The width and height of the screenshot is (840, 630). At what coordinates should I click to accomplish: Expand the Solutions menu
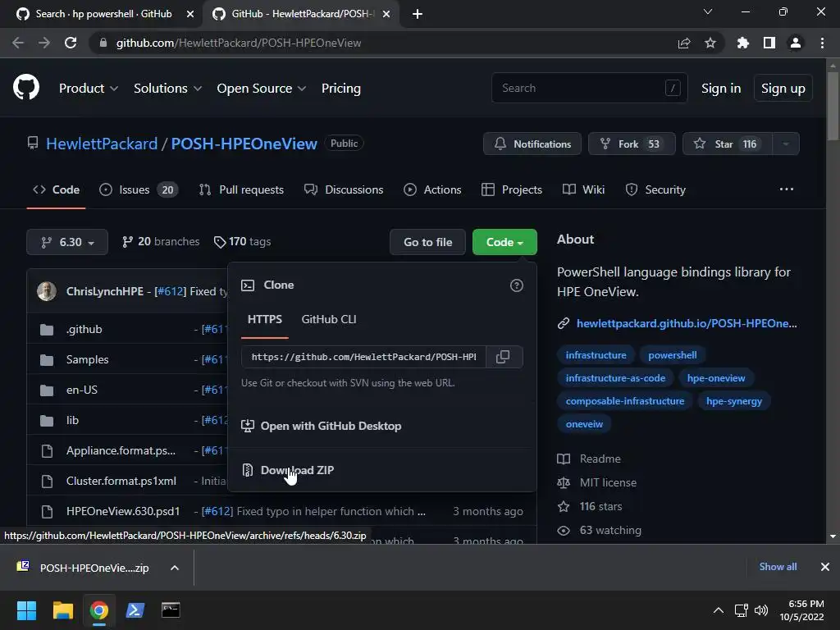pyautogui.click(x=167, y=89)
